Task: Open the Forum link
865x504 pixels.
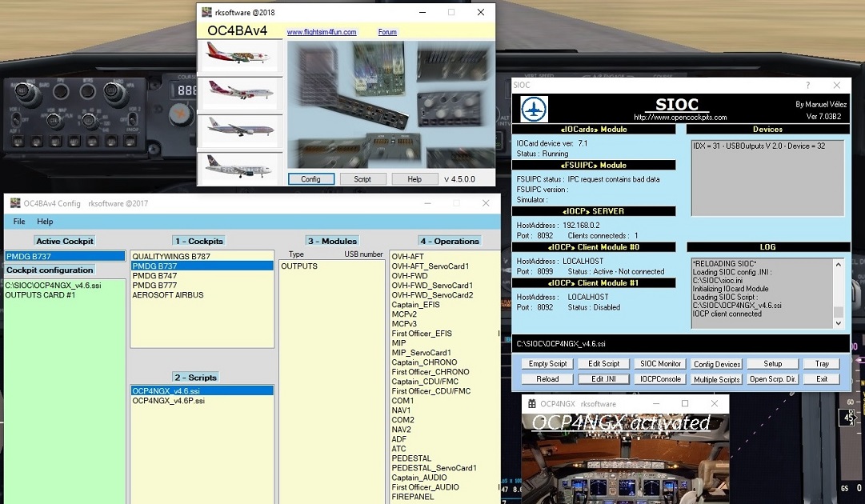Action: [x=387, y=32]
